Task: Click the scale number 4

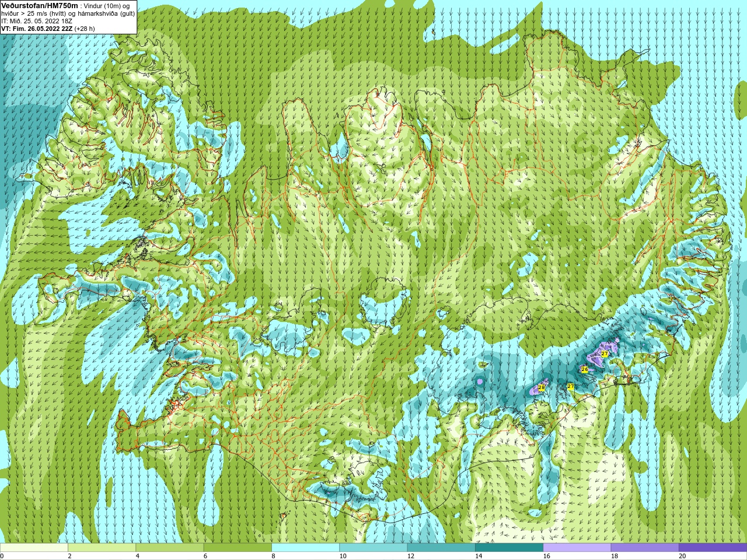Action: coord(137,556)
